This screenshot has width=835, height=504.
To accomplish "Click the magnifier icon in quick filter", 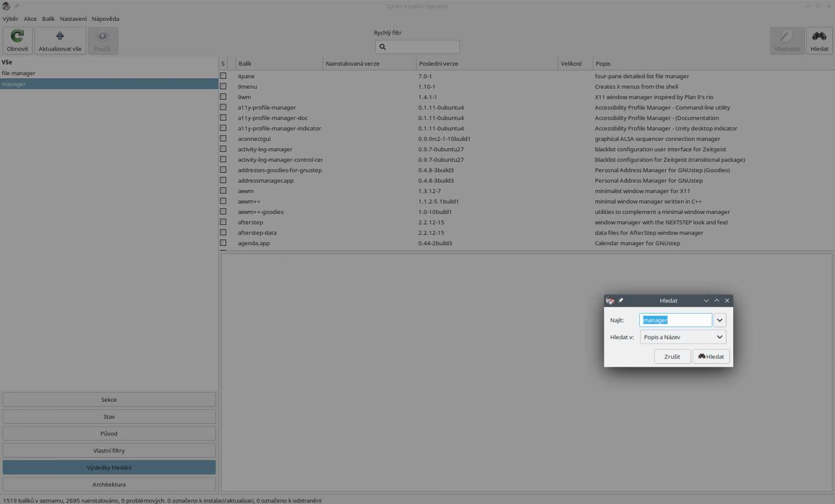I will pyautogui.click(x=383, y=47).
